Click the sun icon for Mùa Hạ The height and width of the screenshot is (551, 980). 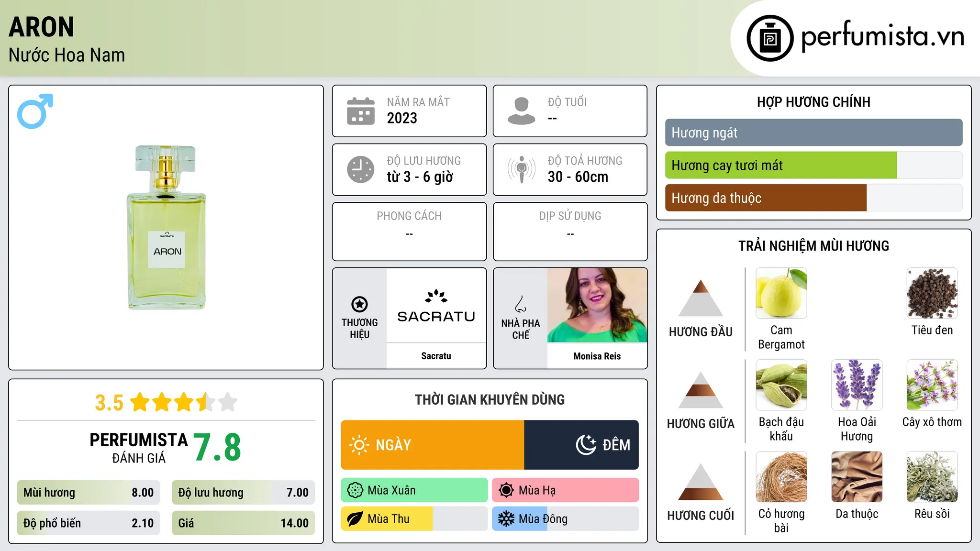point(506,490)
